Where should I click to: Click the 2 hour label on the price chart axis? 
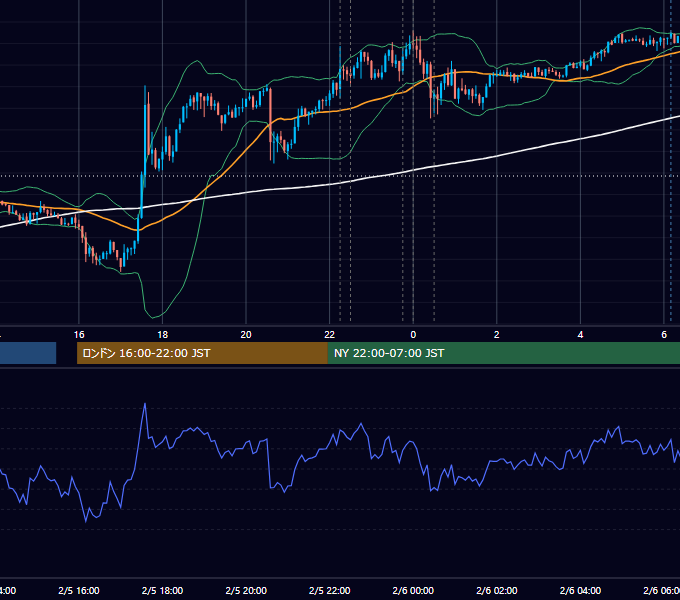pos(497,335)
